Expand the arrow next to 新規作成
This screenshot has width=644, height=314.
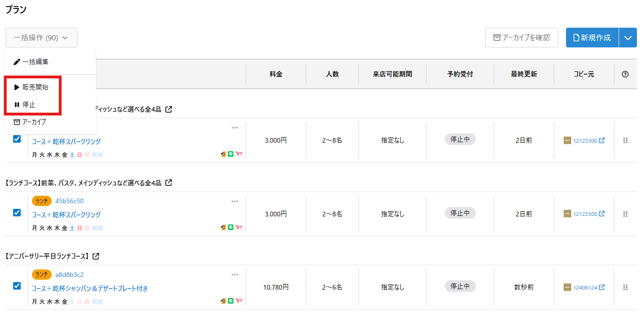point(628,38)
